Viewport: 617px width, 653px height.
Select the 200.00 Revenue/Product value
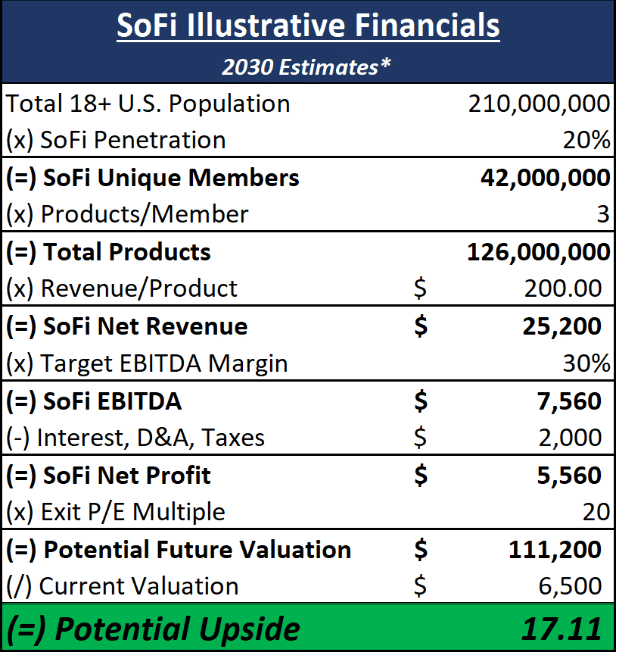[x=563, y=289]
